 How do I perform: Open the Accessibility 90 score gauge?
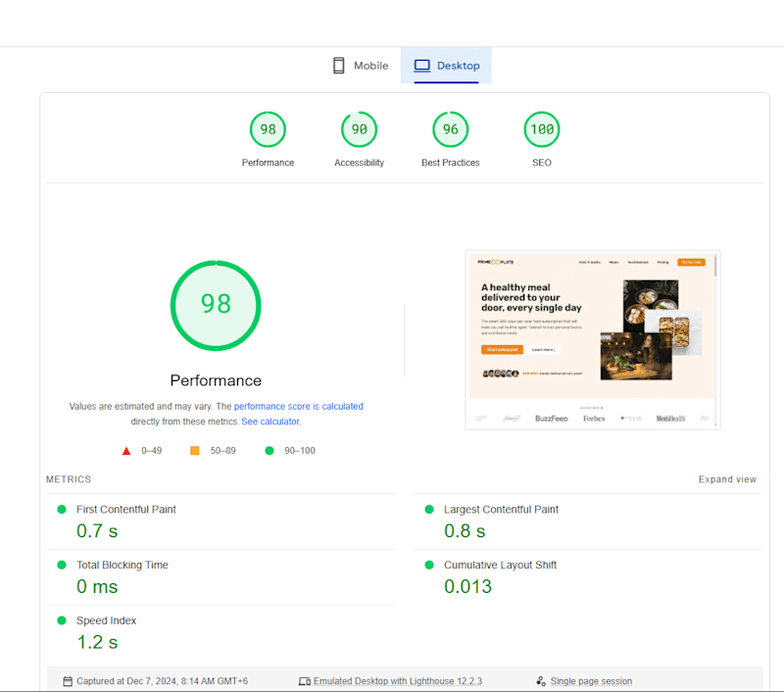pyautogui.click(x=359, y=129)
